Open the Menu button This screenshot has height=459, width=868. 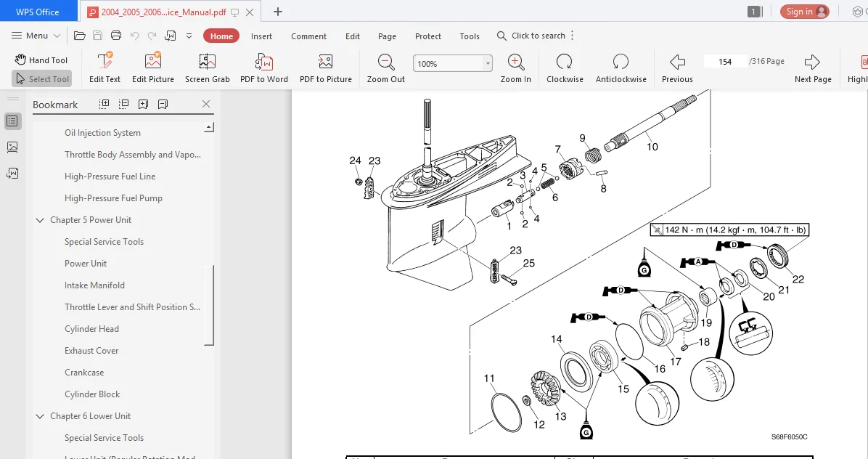[x=36, y=36]
